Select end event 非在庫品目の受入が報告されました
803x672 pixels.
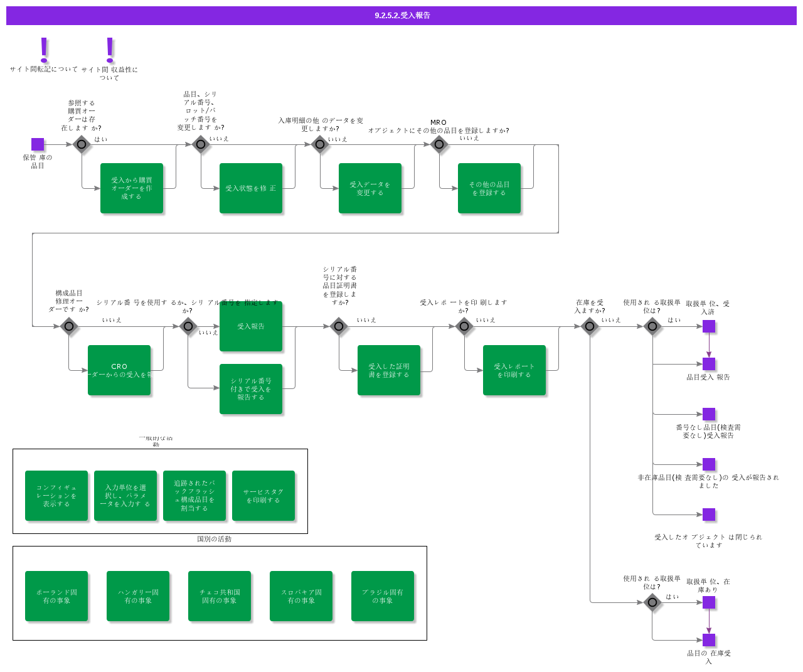[709, 464]
